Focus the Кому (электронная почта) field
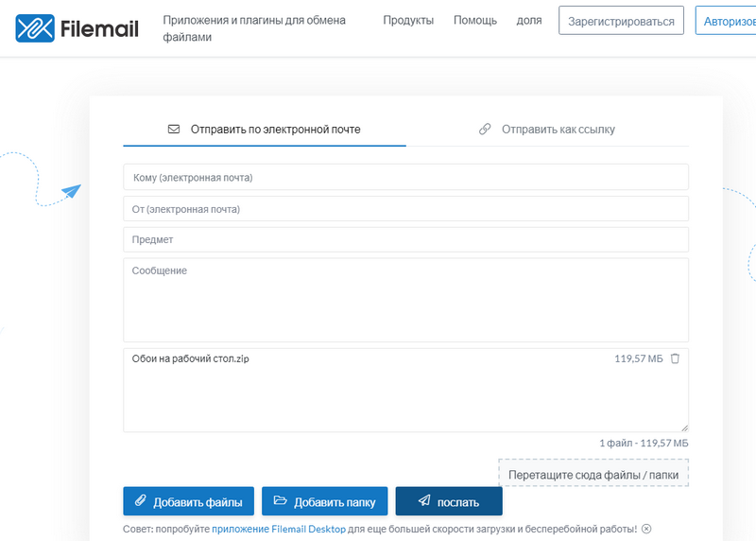Image resolution: width=756 pixels, height=541 pixels. (x=405, y=177)
